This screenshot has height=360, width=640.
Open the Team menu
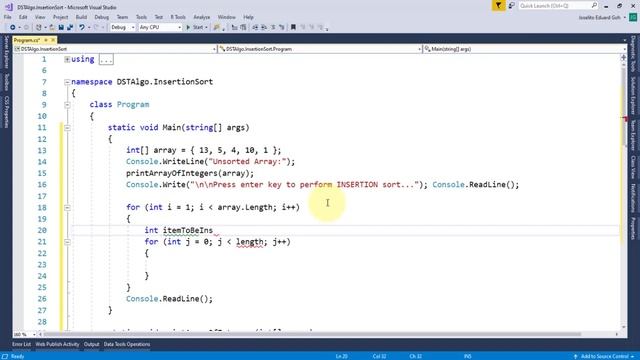click(122, 17)
